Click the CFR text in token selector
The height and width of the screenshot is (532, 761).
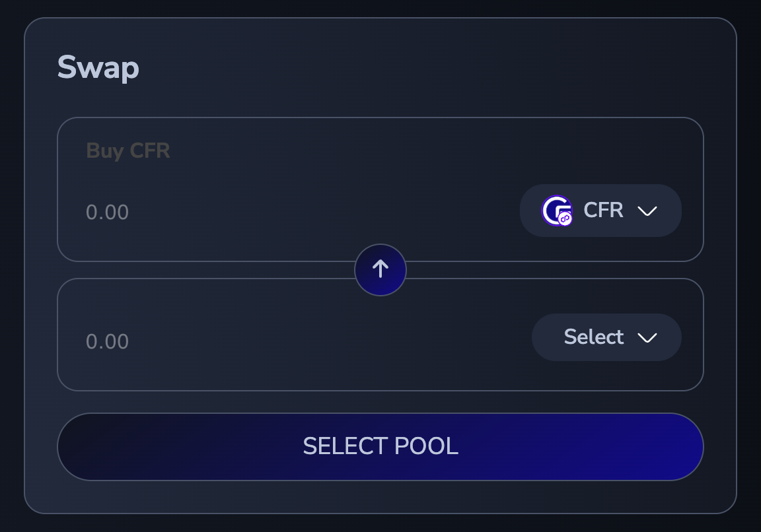click(603, 211)
